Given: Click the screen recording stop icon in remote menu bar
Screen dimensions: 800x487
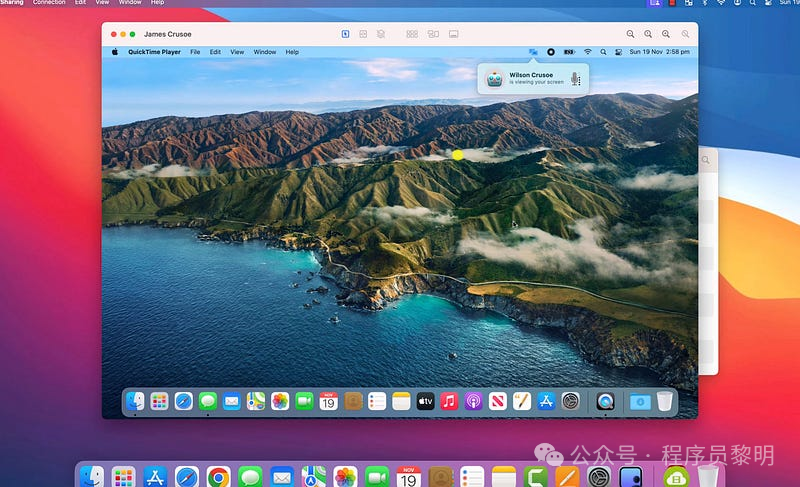Looking at the screenshot, I should pos(551,52).
